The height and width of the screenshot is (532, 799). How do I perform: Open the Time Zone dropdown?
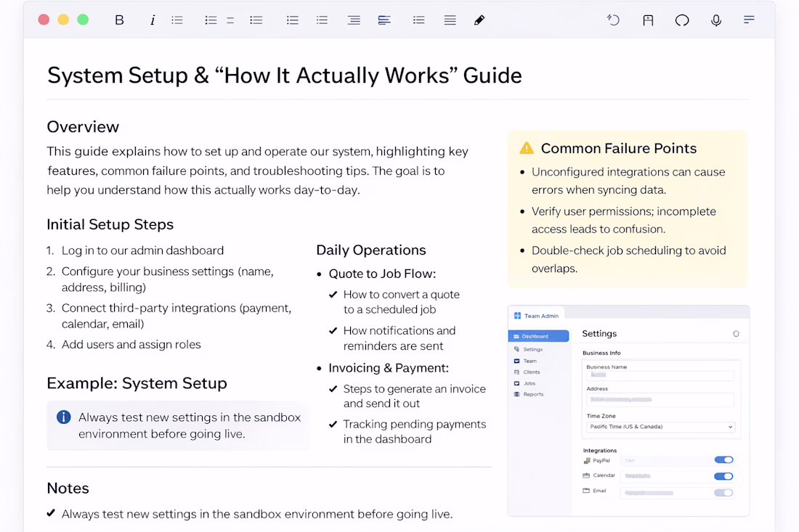tap(660, 427)
